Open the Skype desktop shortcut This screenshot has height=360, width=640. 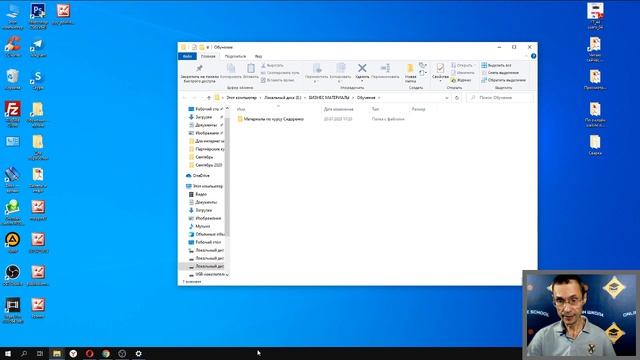[38, 80]
